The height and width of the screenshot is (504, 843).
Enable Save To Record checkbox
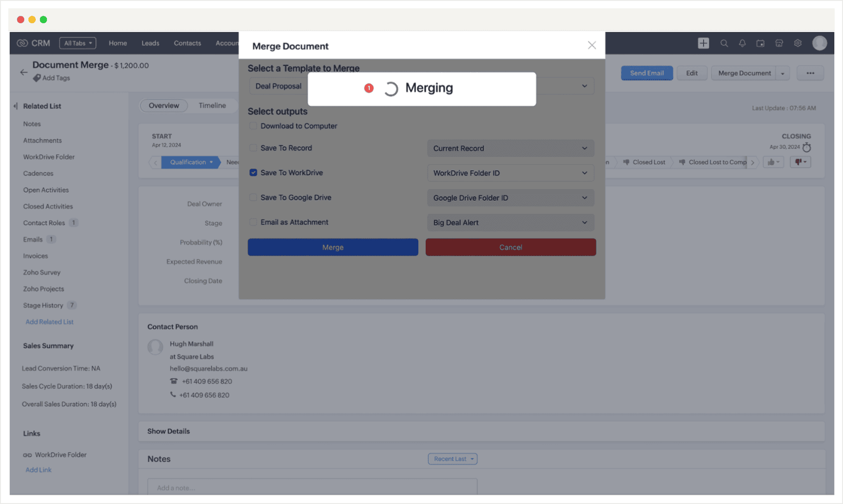click(253, 148)
